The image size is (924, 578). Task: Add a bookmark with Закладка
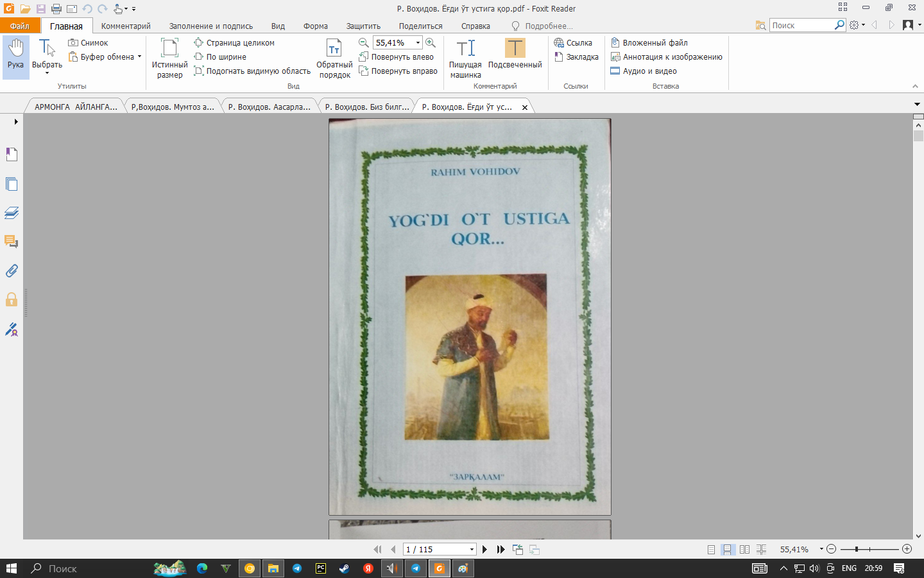tap(576, 57)
